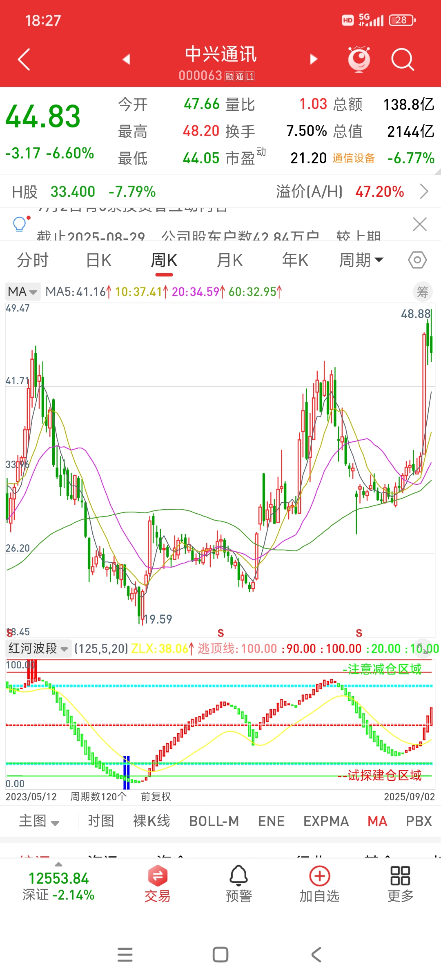Tap the current price 44.83
Screen dimensions: 441x980
click(43, 116)
